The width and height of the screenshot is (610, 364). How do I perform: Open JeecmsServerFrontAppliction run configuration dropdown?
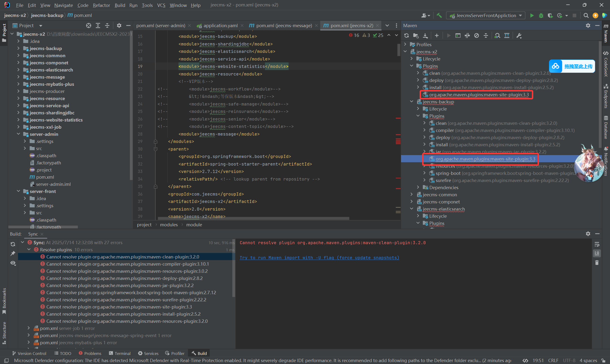click(x=486, y=15)
